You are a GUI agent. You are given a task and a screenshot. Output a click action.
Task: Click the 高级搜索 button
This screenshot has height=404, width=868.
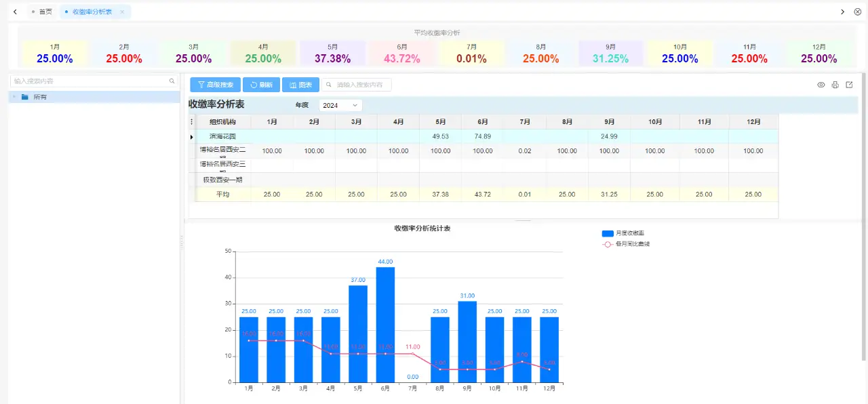click(215, 85)
